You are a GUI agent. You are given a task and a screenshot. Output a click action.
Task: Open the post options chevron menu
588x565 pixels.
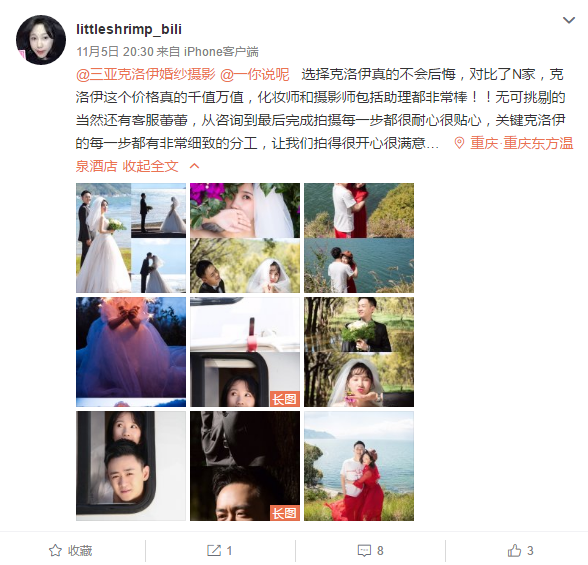[x=569, y=20]
